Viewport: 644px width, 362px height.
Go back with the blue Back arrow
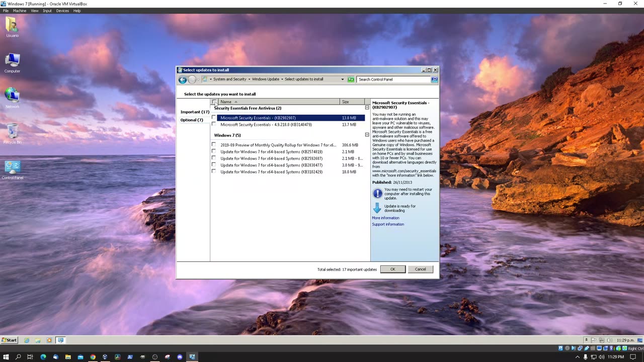tap(183, 79)
